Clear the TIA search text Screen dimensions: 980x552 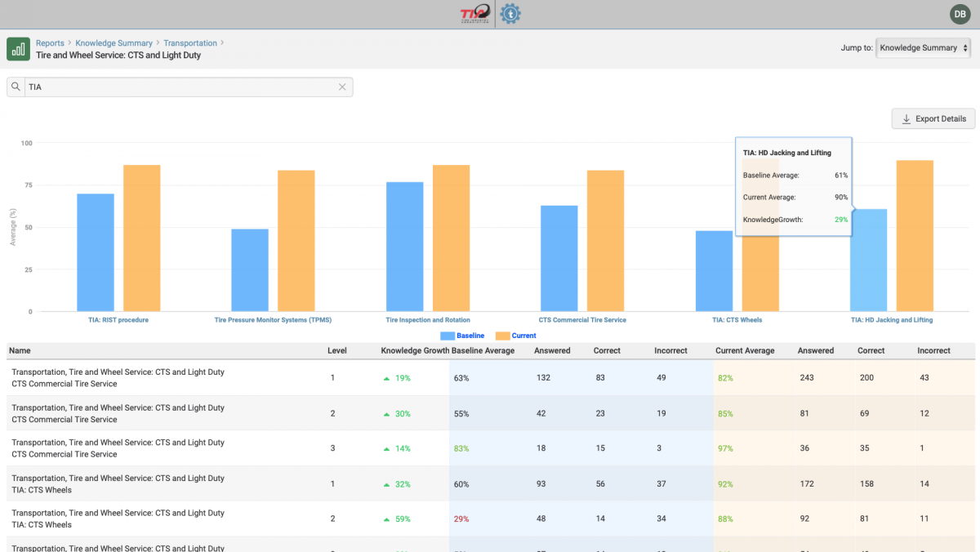pos(343,87)
